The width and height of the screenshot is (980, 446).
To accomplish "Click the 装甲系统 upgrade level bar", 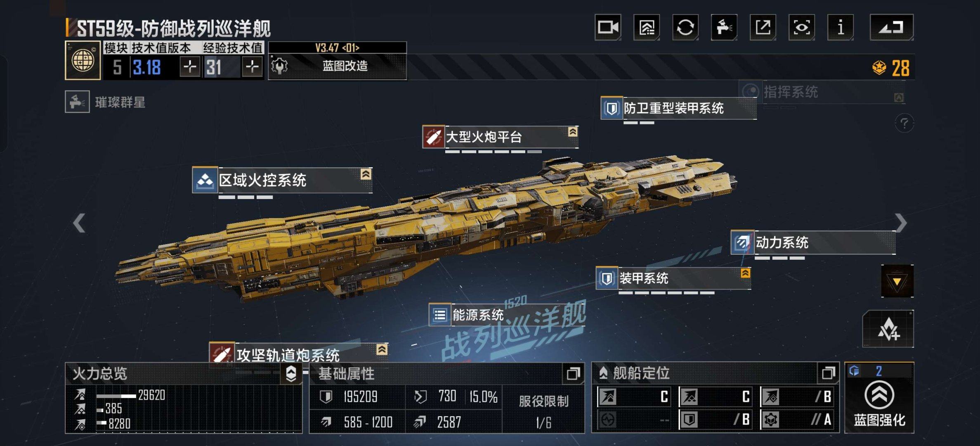I will tap(666, 293).
